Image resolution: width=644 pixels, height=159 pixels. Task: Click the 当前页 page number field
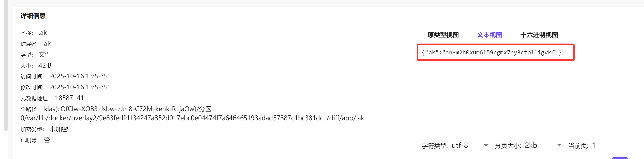point(611,146)
